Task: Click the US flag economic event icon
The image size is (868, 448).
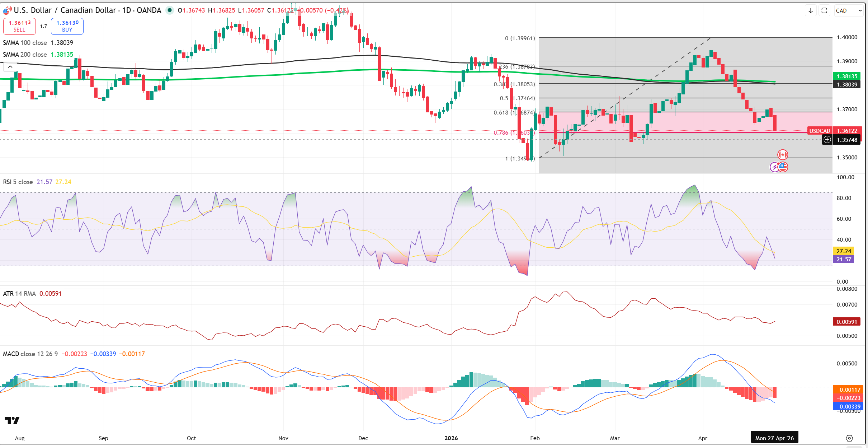Action: (x=783, y=167)
